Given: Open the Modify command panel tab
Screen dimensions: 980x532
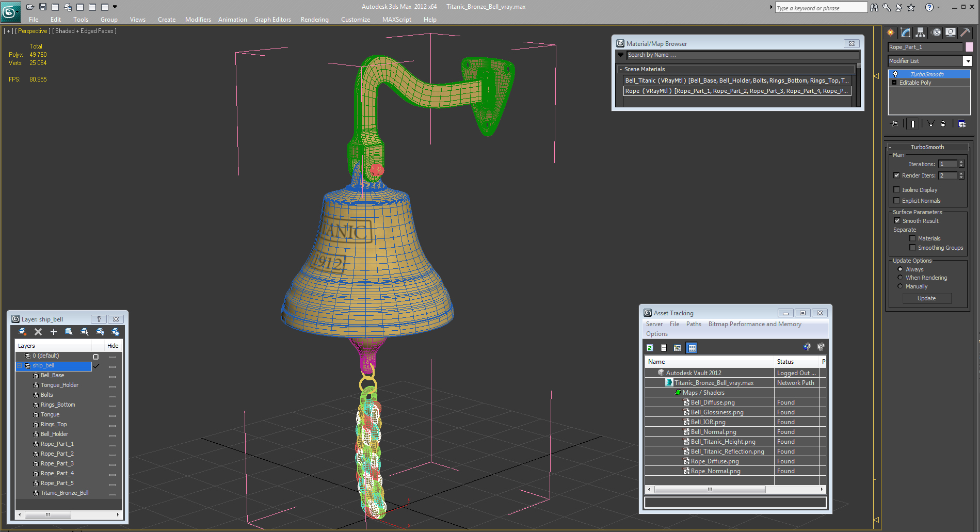Looking at the screenshot, I should click(x=906, y=33).
